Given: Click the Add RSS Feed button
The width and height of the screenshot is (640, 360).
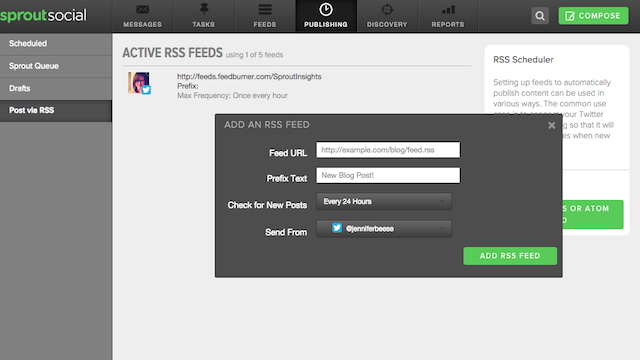Looking at the screenshot, I should tap(510, 256).
